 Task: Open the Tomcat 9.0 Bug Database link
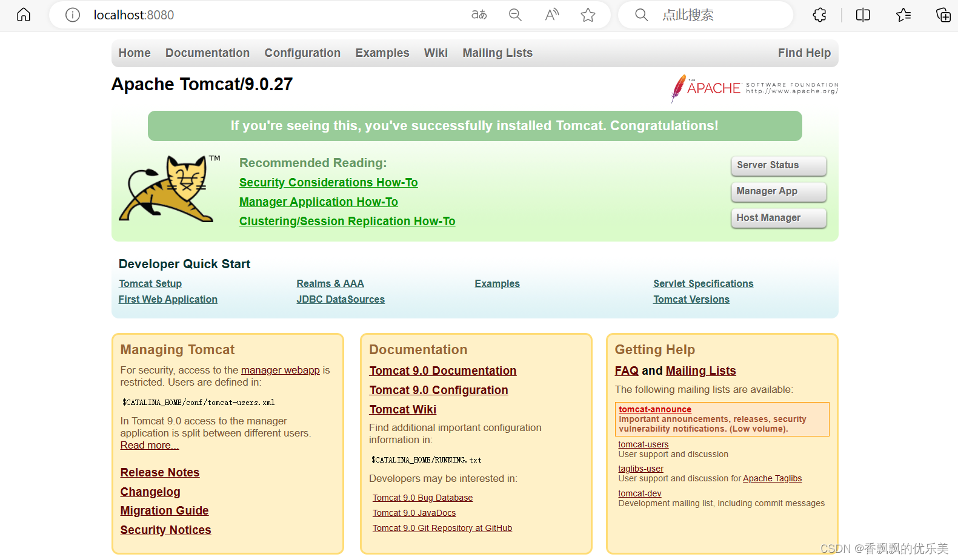422,498
